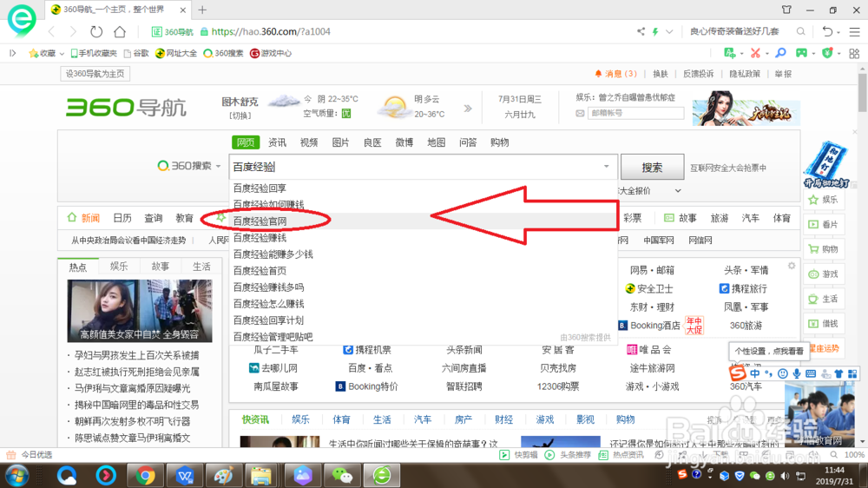The image size is (868, 488).
Task: Click 设360导航为主页 button
Action: tap(95, 74)
